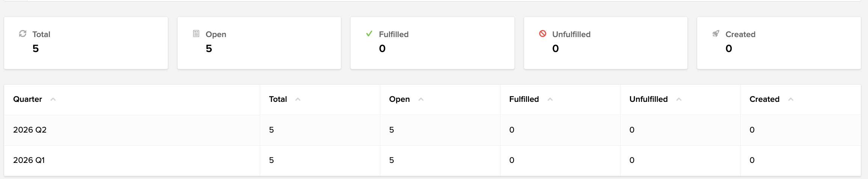Click the document icon on Open card
The image size is (868, 179).
click(196, 34)
